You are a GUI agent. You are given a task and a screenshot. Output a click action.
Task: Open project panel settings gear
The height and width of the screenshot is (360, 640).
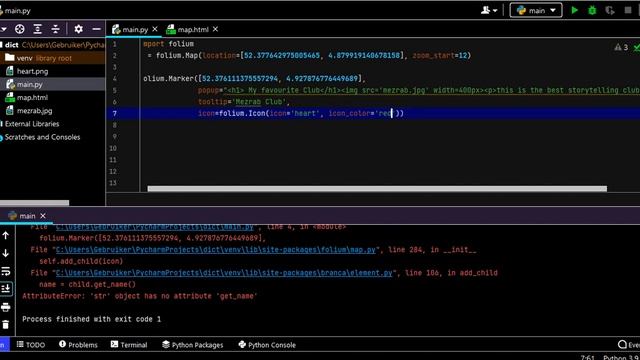[x=78, y=29]
